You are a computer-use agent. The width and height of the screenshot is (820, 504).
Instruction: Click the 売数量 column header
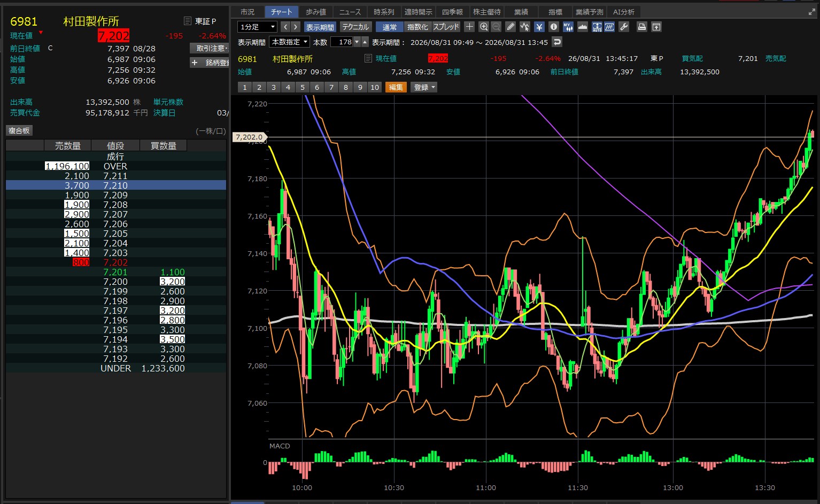click(x=68, y=145)
